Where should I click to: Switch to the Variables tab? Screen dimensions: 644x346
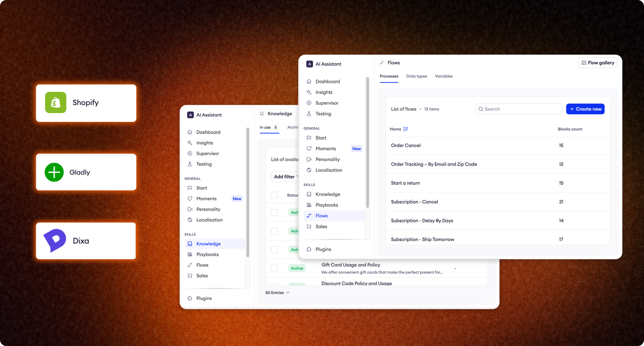[x=444, y=76]
